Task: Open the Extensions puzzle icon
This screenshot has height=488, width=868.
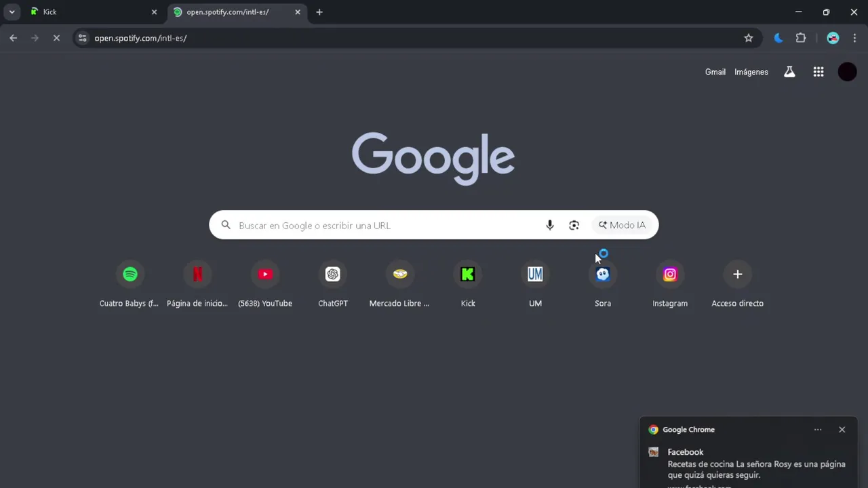Action: point(801,38)
